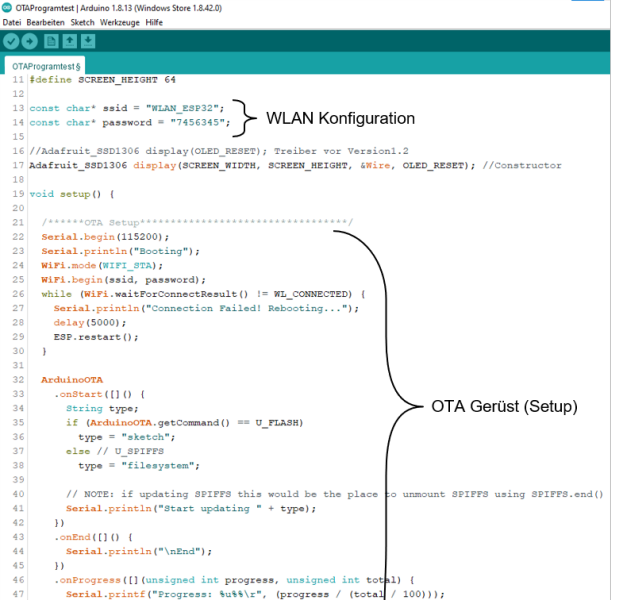Click the OTA Gerüst (Setup) annotation label
The height and width of the screenshot is (600, 624).
tap(505, 407)
